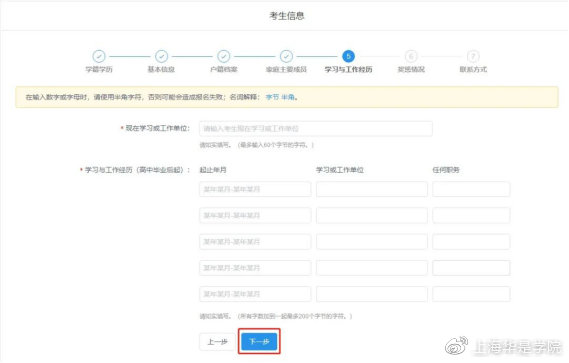Go back with the 上一步 button
Image resolution: width=569 pixels, height=363 pixels.
point(217,342)
